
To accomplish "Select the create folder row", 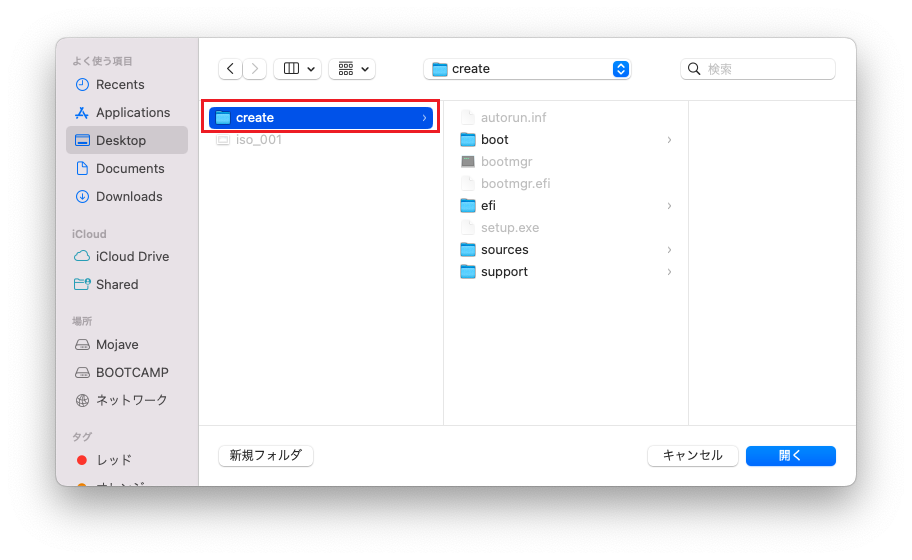I will (320, 117).
